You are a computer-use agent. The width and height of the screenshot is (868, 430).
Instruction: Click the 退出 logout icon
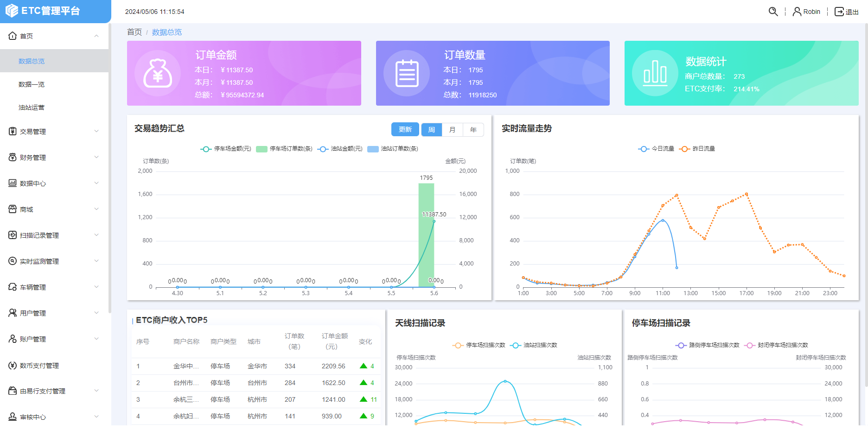click(839, 12)
